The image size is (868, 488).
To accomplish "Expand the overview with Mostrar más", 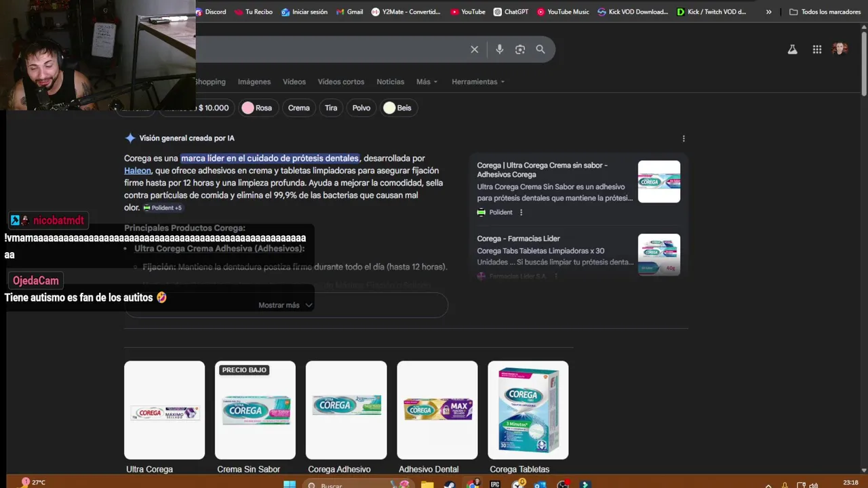I will tap(285, 305).
